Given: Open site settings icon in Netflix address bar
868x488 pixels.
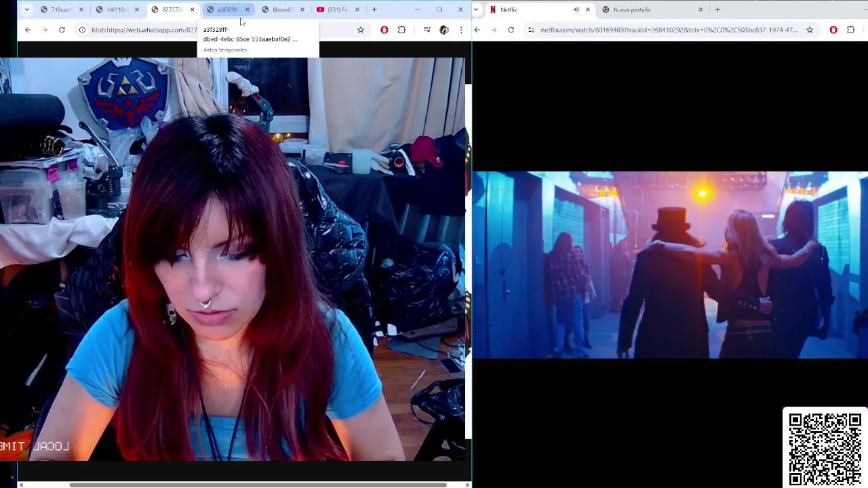Looking at the screenshot, I should click(531, 30).
